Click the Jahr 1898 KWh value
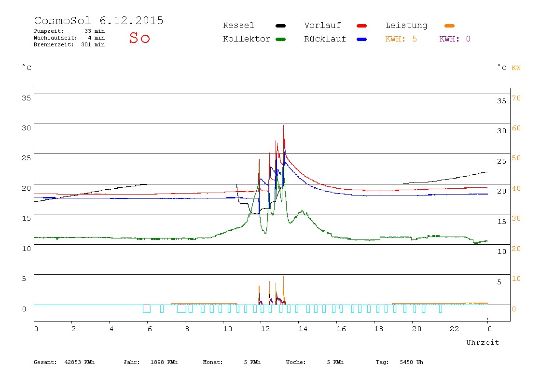The height and width of the screenshot is (392, 554). pyautogui.click(x=151, y=362)
